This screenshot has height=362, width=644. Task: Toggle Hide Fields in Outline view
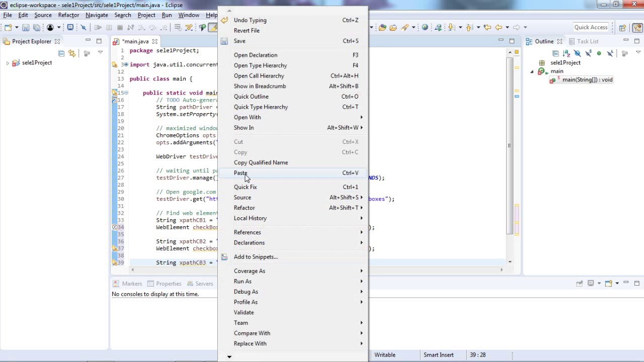[577, 53]
